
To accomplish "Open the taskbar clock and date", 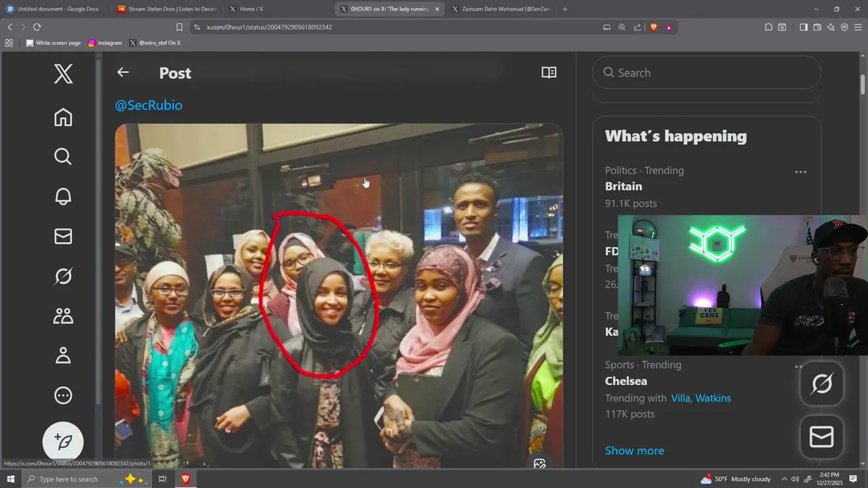I will click(x=829, y=479).
